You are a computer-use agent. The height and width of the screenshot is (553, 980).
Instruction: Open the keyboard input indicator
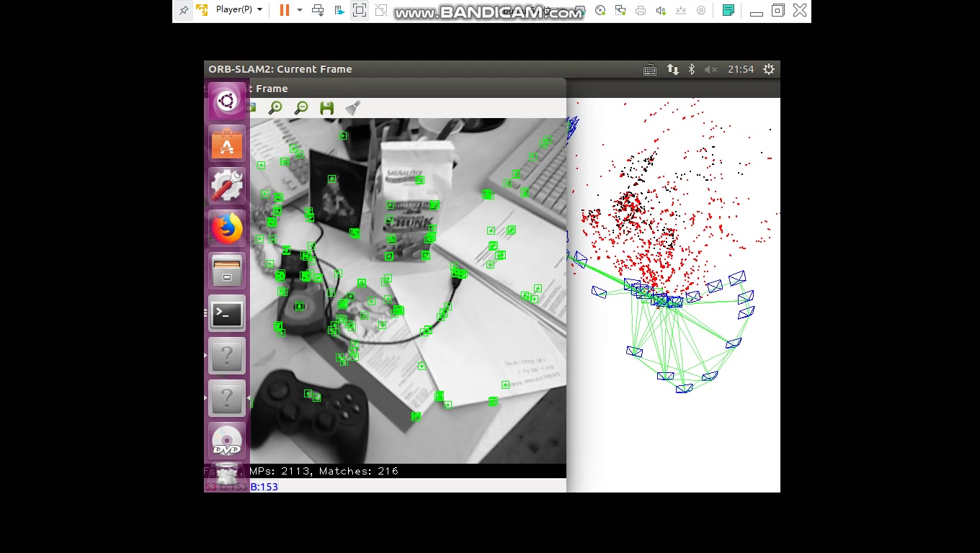pos(649,69)
